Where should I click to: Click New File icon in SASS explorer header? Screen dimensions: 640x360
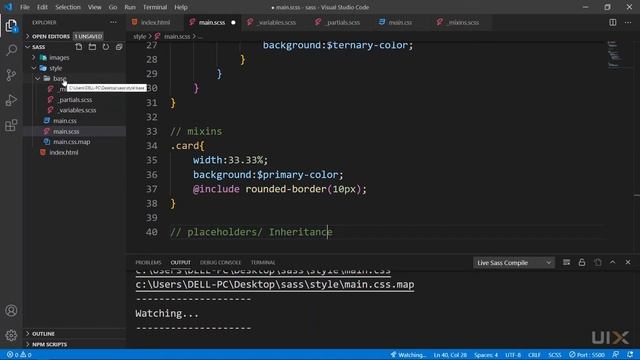click(x=79, y=47)
